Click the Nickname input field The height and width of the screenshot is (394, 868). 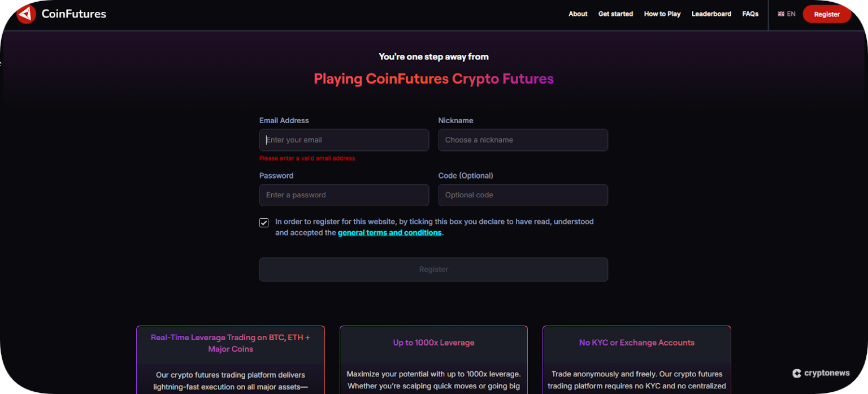(x=523, y=140)
